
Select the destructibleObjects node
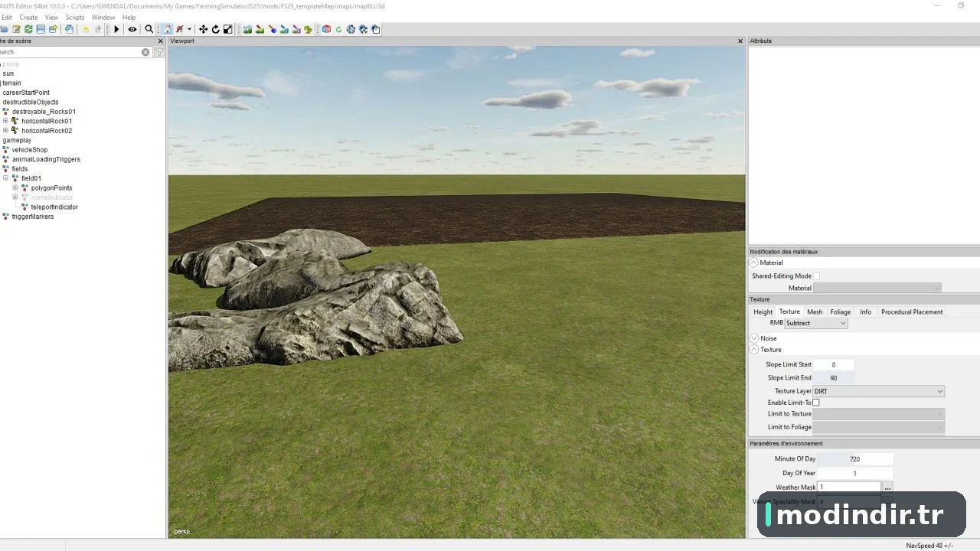coord(31,103)
